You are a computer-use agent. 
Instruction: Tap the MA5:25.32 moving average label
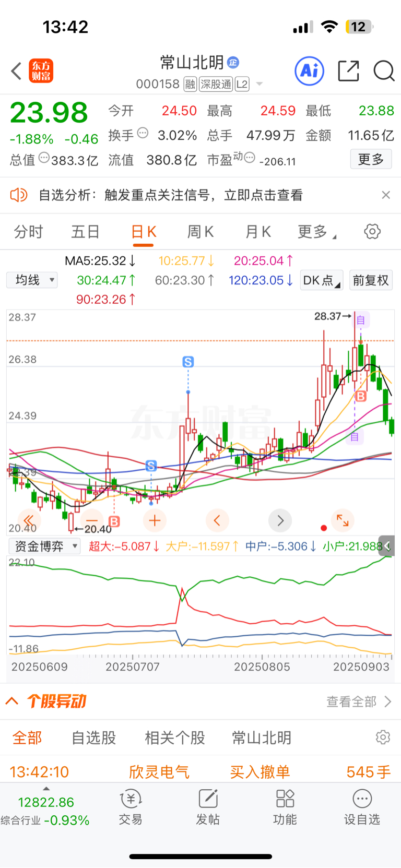pos(100,260)
